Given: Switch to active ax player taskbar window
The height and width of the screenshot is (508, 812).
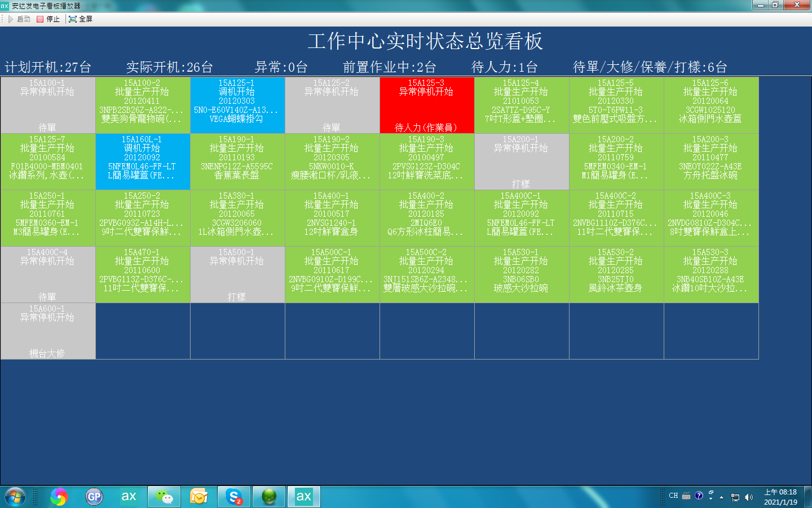Looking at the screenshot, I should (304, 497).
